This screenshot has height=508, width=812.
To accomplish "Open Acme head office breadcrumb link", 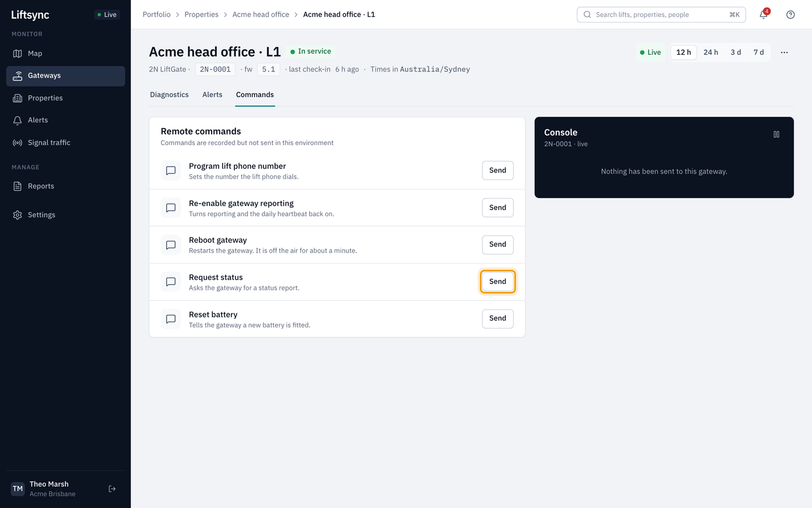I will pyautogui.click(x=260, y=15).
